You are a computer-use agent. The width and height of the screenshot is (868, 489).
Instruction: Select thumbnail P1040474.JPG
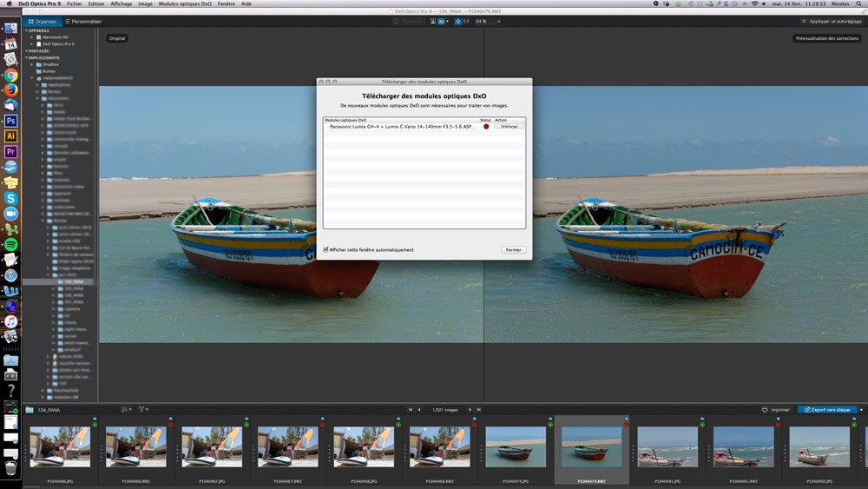516,447
